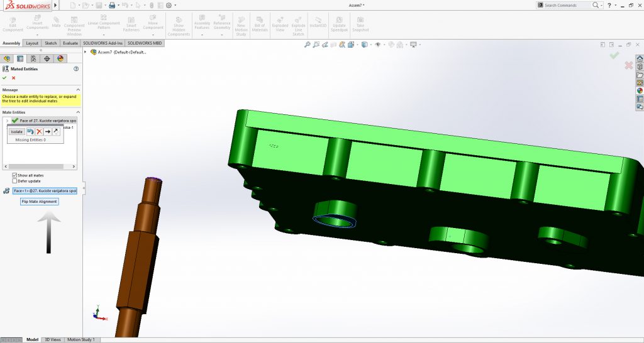Viewport: 644px width, 343px height.
Task: Collapse the Message section
Action: [x=78, y=90]
